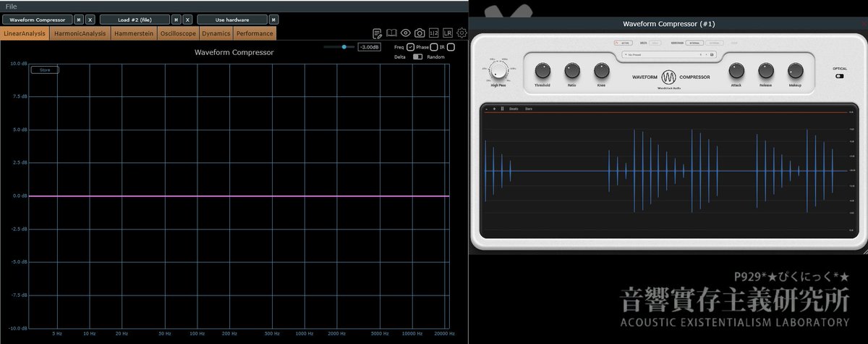Click the Ratio knob

pyautogui.click(x=572, y=70)
